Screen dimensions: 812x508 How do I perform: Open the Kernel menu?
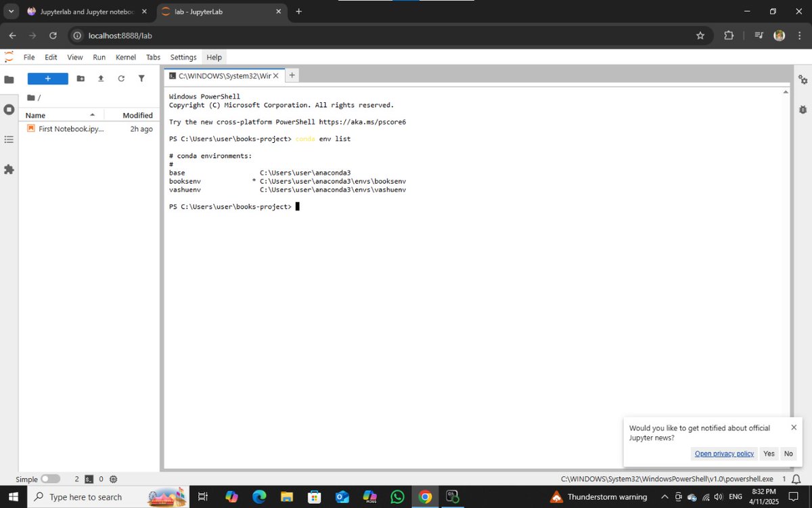[126, 58]
